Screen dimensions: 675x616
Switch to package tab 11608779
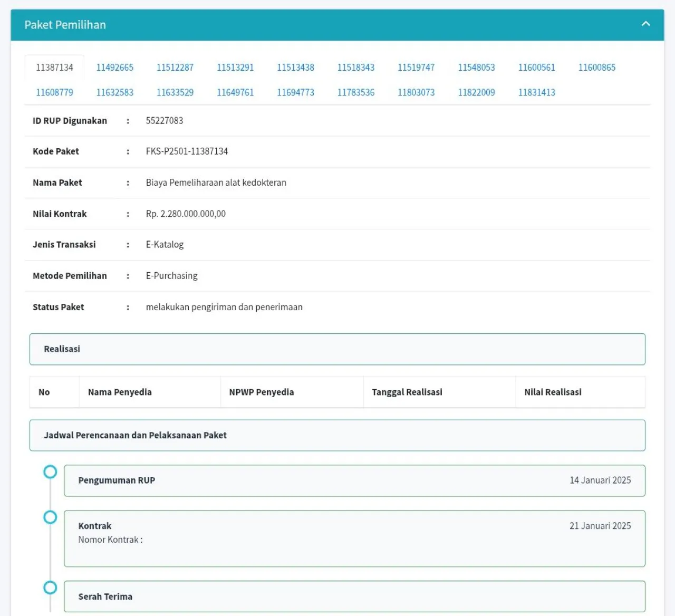pyautogui.click(x=55, y=92)
